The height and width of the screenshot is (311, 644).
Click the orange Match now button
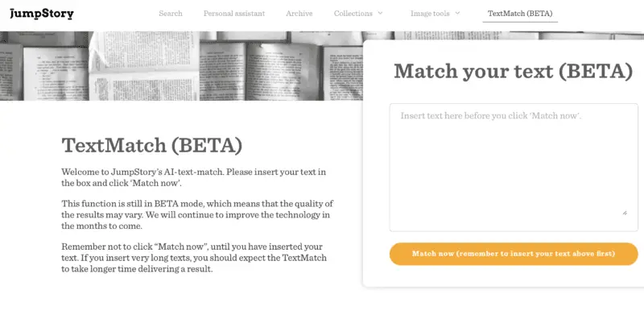click(x=514, y=254)
